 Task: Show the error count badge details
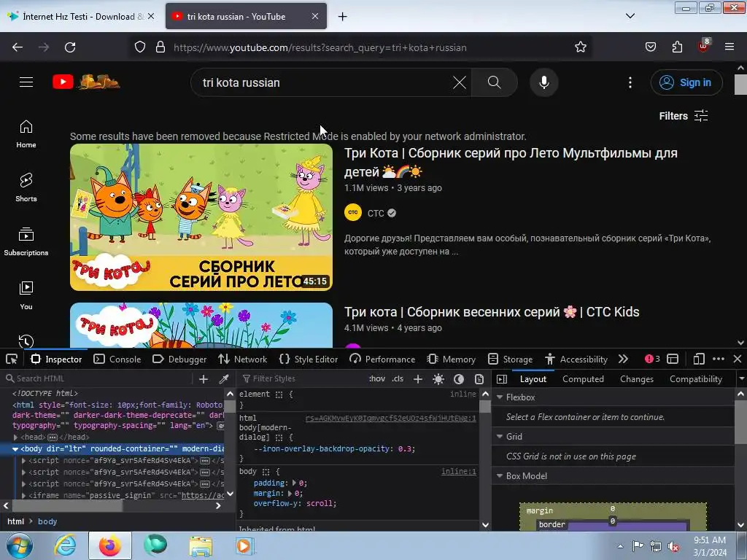[x=652, y=359]
